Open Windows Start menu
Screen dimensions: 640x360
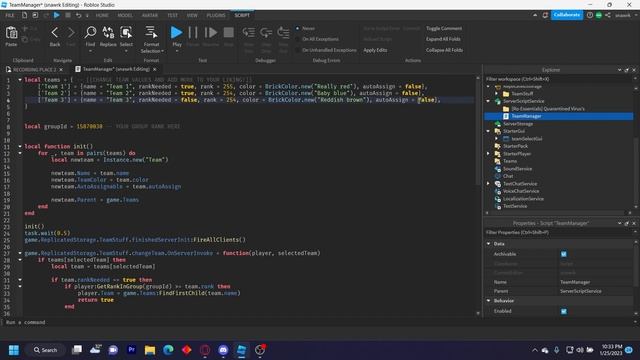click(x=14, y=350)
